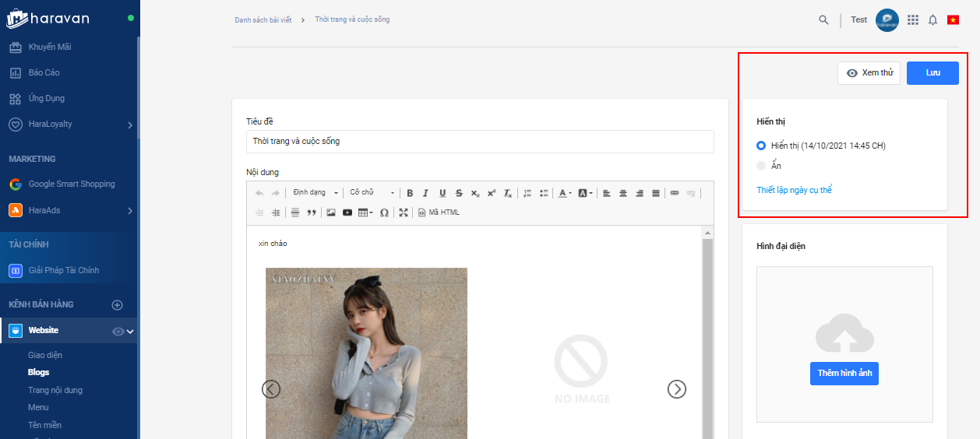Insert a horizontal line
This screenshot has height=439, width=980.
coord(295,212)
